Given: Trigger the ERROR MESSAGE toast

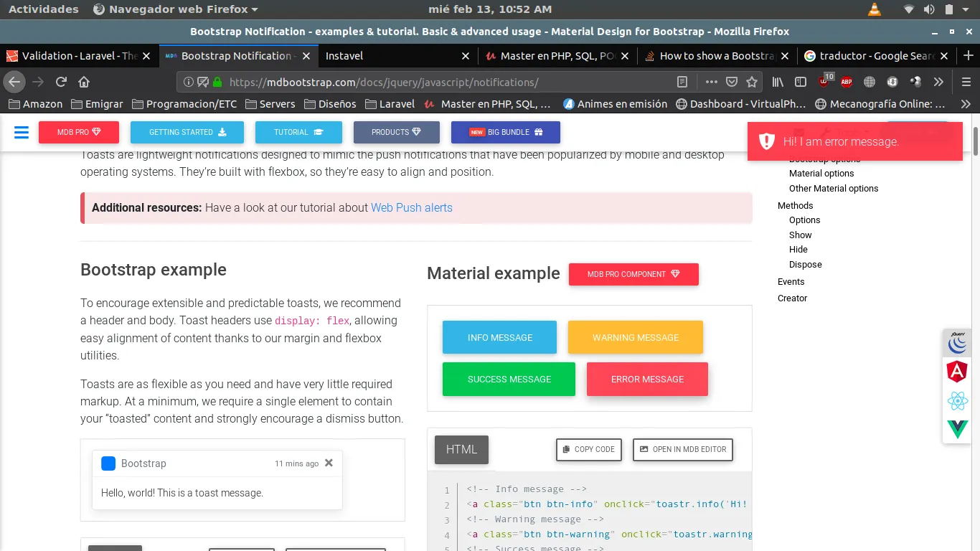Looking at the screenshot, I should 648,379.
